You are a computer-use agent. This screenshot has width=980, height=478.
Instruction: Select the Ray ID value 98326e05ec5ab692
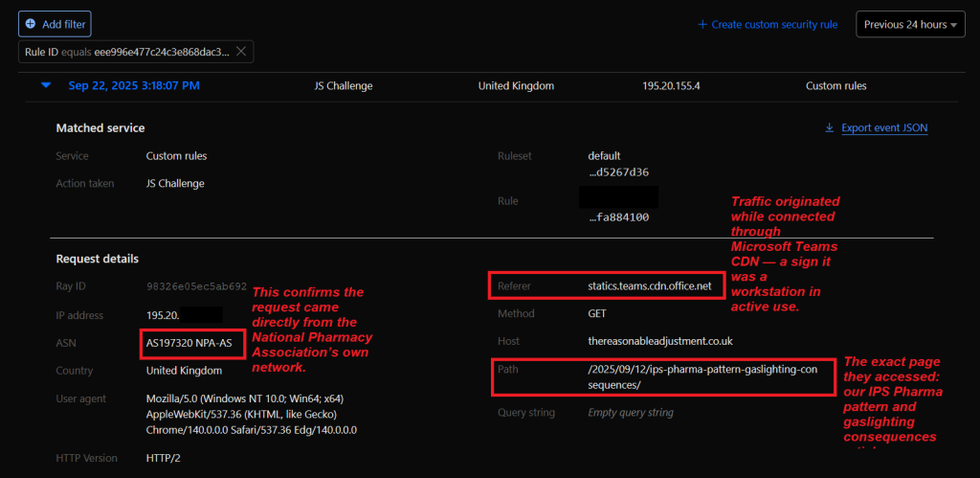click(x=196, y=285)
